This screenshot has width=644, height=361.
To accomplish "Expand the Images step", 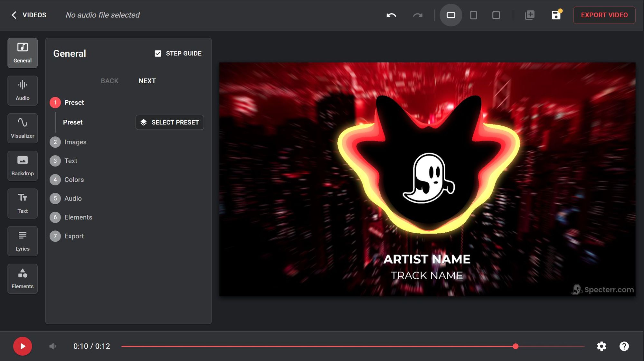I will pyautogui.click(x=75, y=142).
